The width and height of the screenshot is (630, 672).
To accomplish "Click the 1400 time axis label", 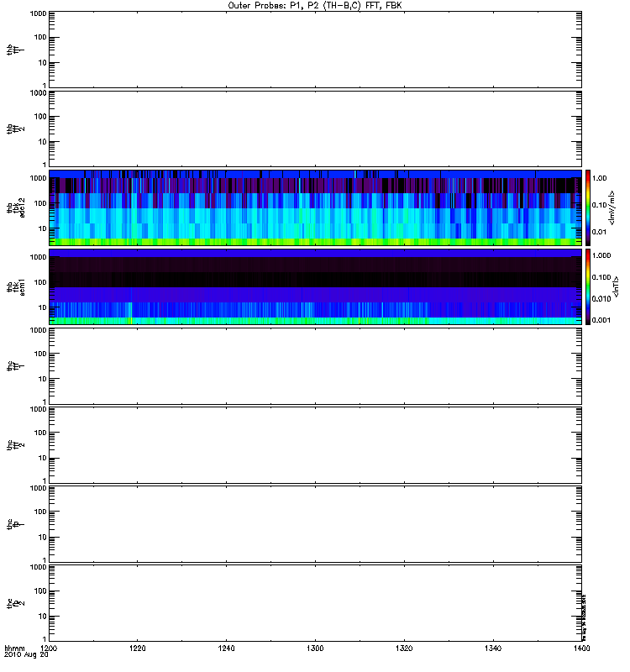I will tap(581, 648).
